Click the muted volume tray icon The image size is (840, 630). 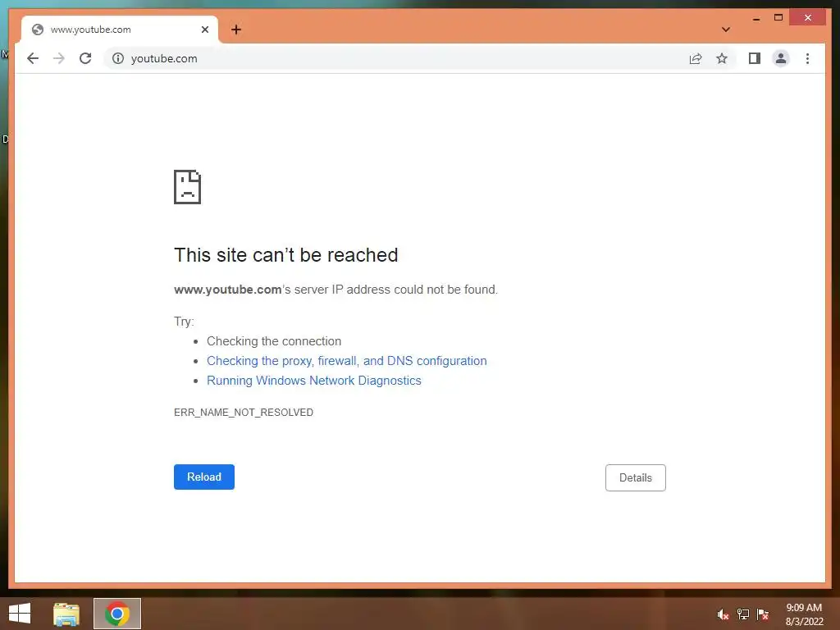pyautogui.click(x=723, y=614)
